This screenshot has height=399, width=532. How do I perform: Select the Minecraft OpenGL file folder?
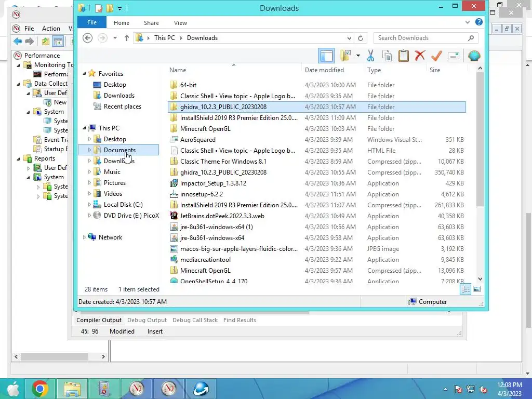point(205,129)
